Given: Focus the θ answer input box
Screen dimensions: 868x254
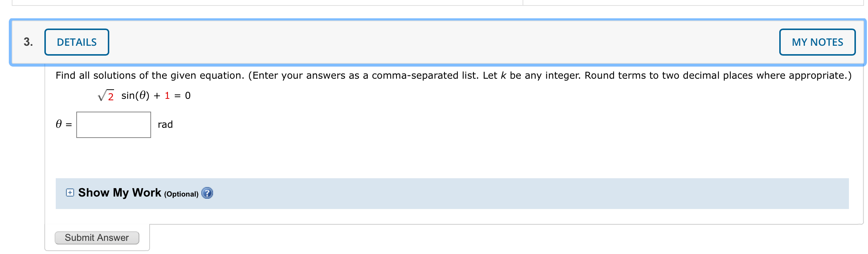Looking at the screenshot, I should pyautogui.click(x=114, y=125).
